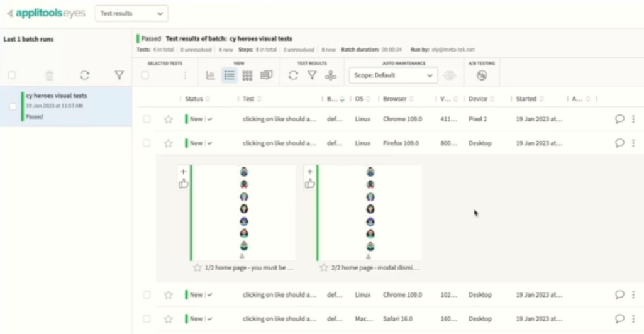
Task: Open comments for the Safari 16.0 test
Action: 619,319
